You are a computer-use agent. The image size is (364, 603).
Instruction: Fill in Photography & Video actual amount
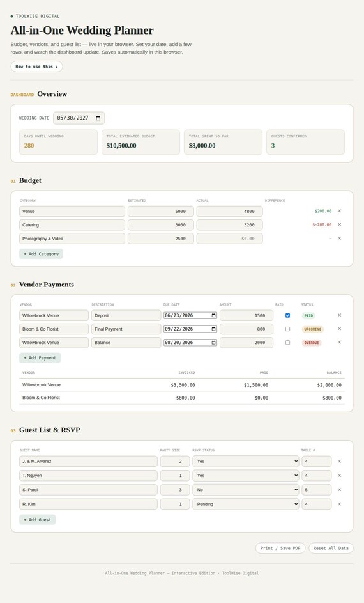click(230, 239)
